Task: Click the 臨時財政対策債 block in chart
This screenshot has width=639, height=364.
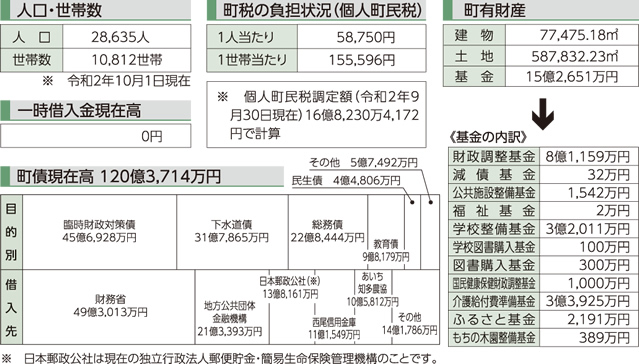Action: pos(99,232)
